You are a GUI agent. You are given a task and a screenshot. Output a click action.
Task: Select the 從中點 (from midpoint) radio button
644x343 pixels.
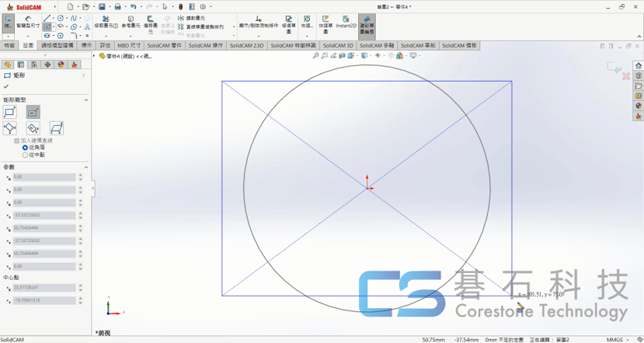coord(26,155)
